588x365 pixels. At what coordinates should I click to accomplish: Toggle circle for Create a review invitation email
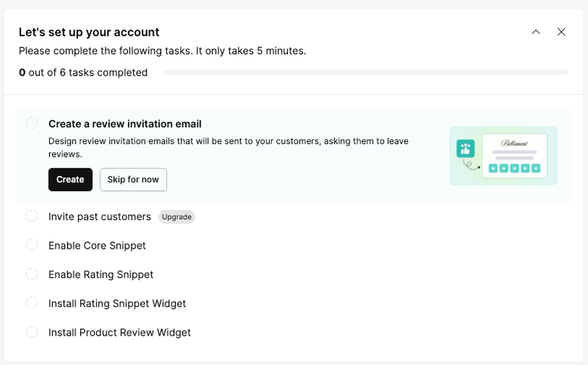[32, 123]
